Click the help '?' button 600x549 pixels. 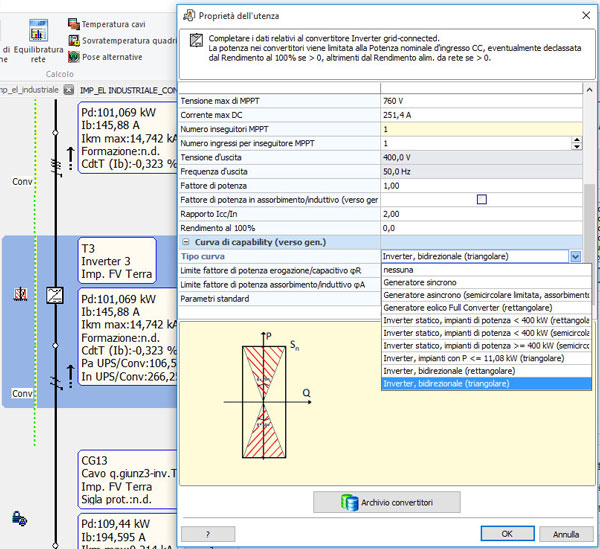tap(208, 534)
